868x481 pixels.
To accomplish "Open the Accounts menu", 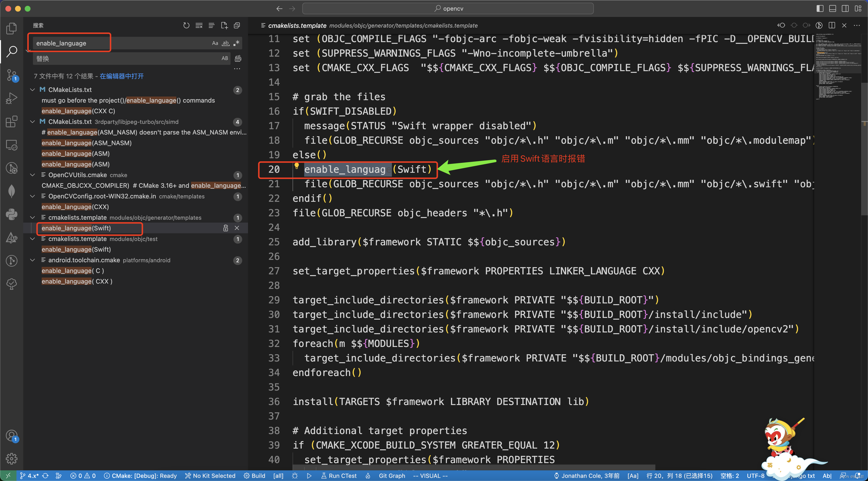I will point(11,436).
